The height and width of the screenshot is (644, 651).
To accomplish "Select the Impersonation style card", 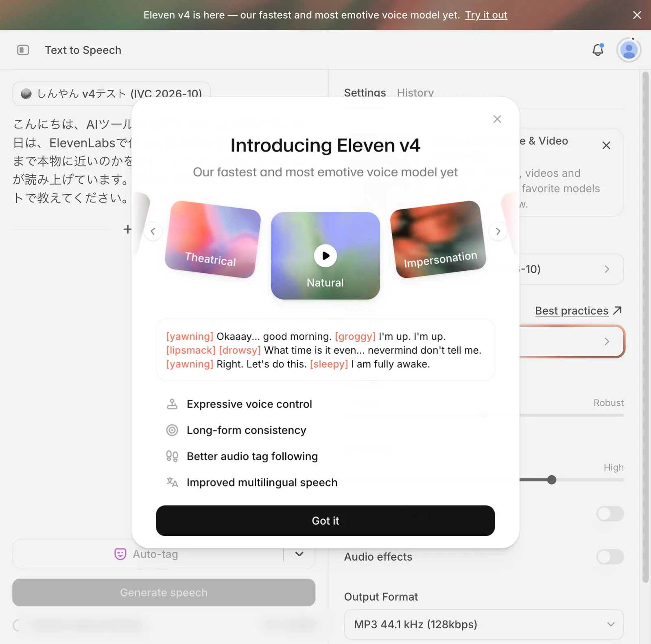I will (x=438, y=239).
